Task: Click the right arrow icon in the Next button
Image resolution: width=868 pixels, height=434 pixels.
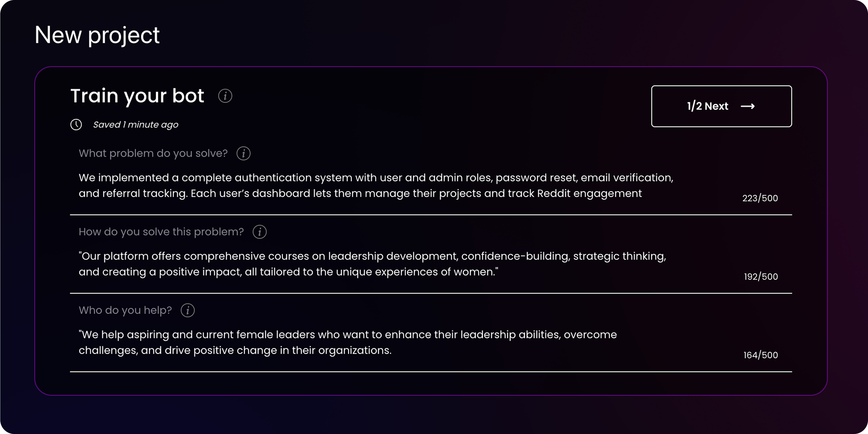Action: [x=747, y=107]
